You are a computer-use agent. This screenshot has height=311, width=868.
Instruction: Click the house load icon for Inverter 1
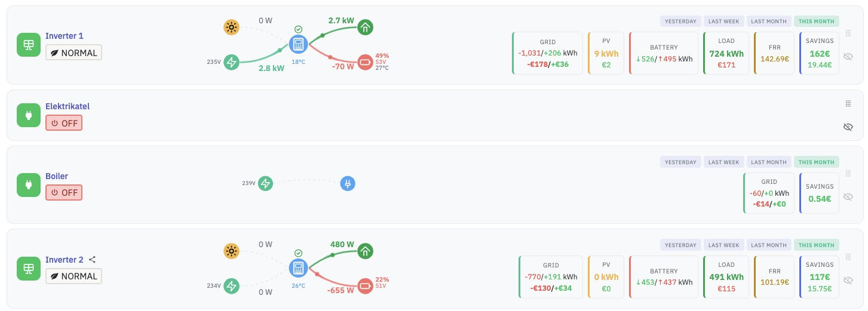(x=365, y=27)
